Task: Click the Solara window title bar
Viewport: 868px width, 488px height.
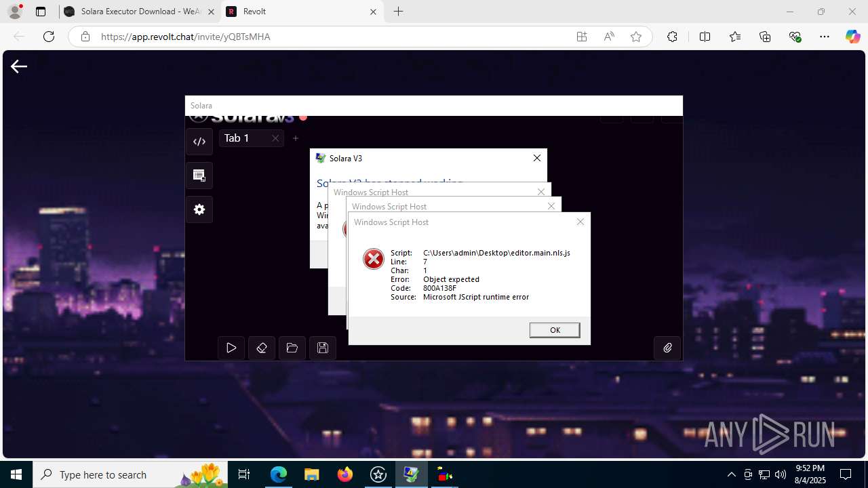Action: (434, 106)
